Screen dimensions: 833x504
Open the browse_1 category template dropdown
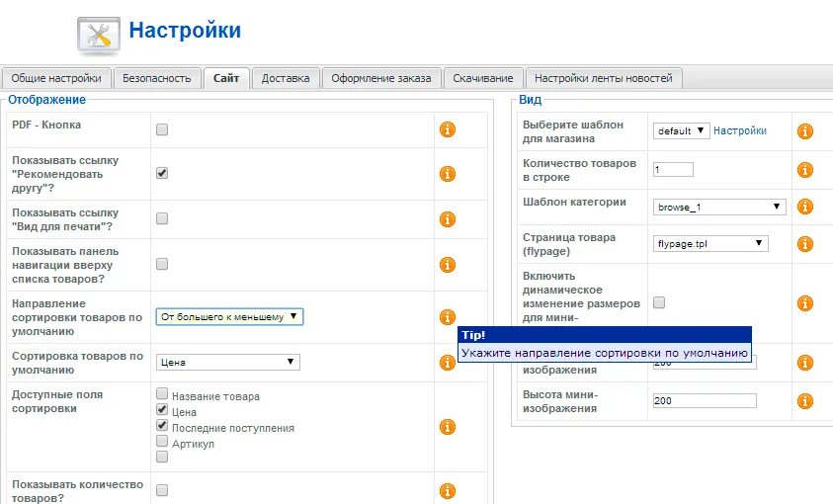click(719, 207)
